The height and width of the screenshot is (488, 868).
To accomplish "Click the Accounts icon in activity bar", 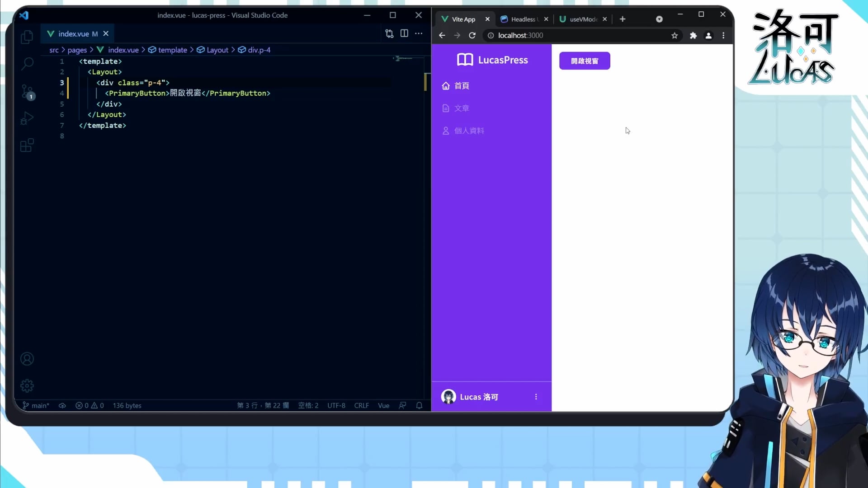I will point(27,359).
